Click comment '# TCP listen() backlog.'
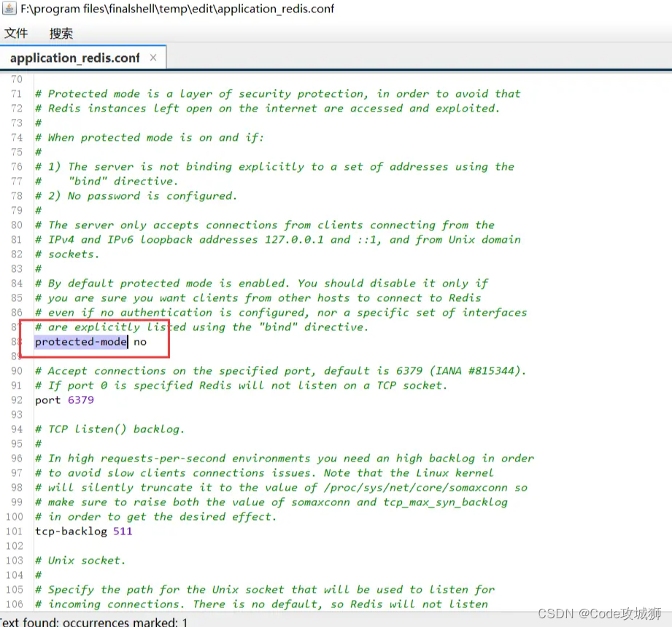The image size is (672, 627). pyautogui.click(x=109, y=429)
